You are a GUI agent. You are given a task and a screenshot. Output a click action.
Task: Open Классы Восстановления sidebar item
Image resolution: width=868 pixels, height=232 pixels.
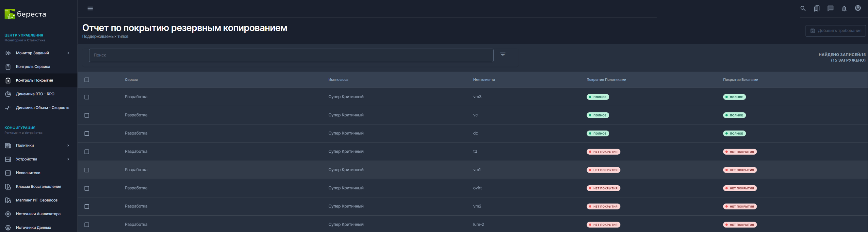(x=39, y=187)
